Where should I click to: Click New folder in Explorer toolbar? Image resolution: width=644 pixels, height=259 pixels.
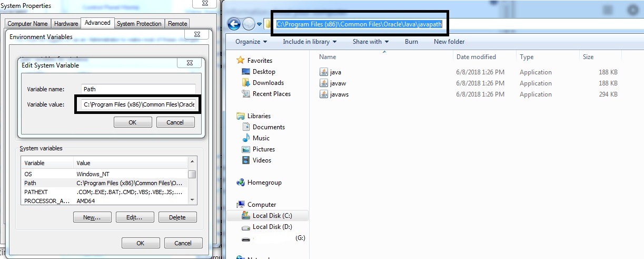[449, 42]
